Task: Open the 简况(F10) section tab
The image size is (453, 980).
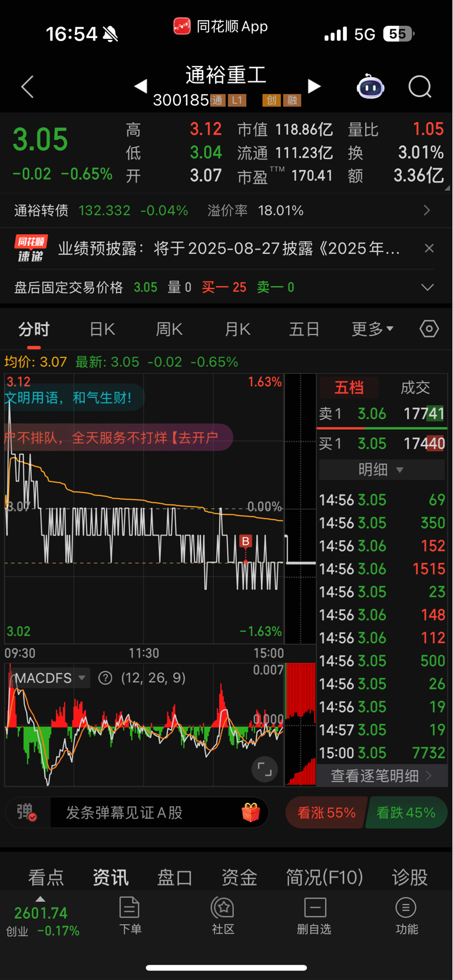Action: [325, 878]
